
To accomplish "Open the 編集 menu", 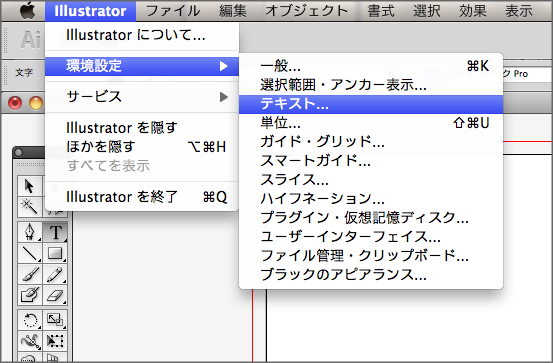I will click(233, 11).
